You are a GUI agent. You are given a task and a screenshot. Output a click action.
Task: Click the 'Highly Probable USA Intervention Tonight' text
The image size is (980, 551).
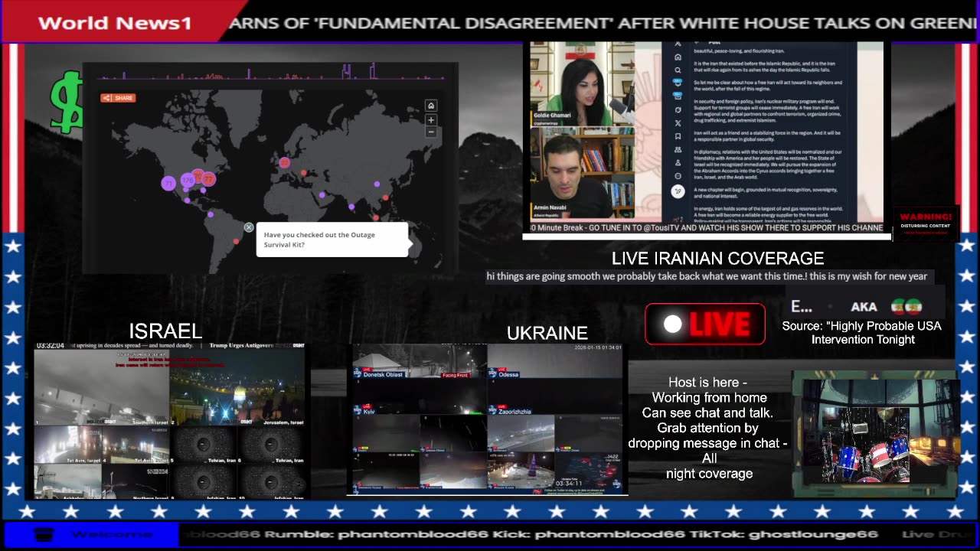pos(862,333)
